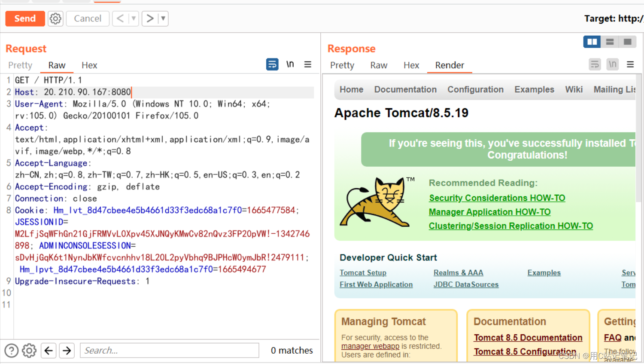Select the Response Render tab
This screenshot has height=364, width=644.
coord(450,65)
